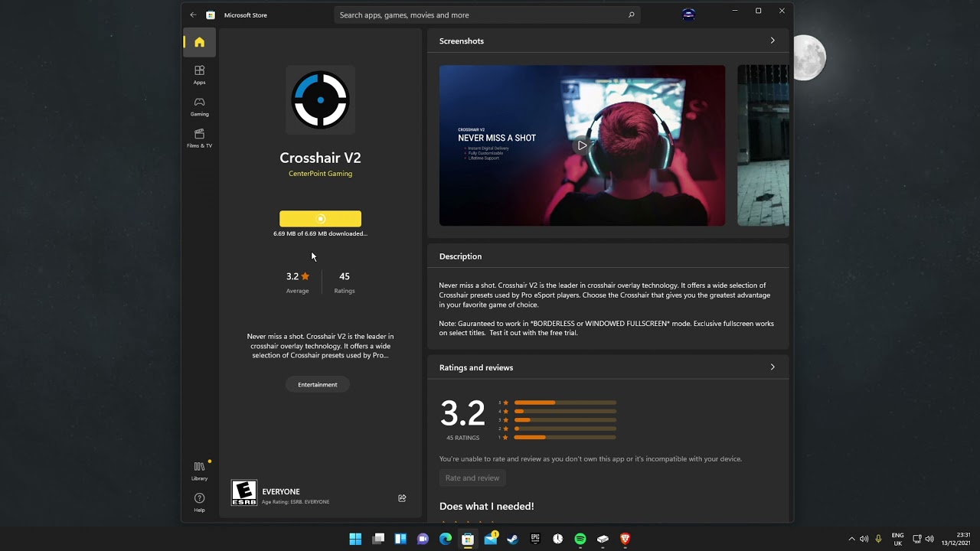This screenshot has width=980, height=551.
Task: Click the Microsoft Store logo in title bar
Action: (211, 15)
